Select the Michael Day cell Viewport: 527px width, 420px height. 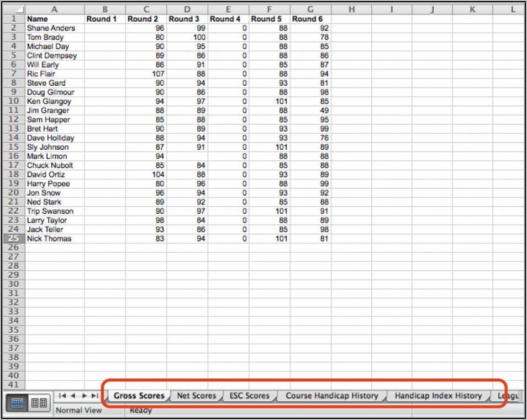55,46
